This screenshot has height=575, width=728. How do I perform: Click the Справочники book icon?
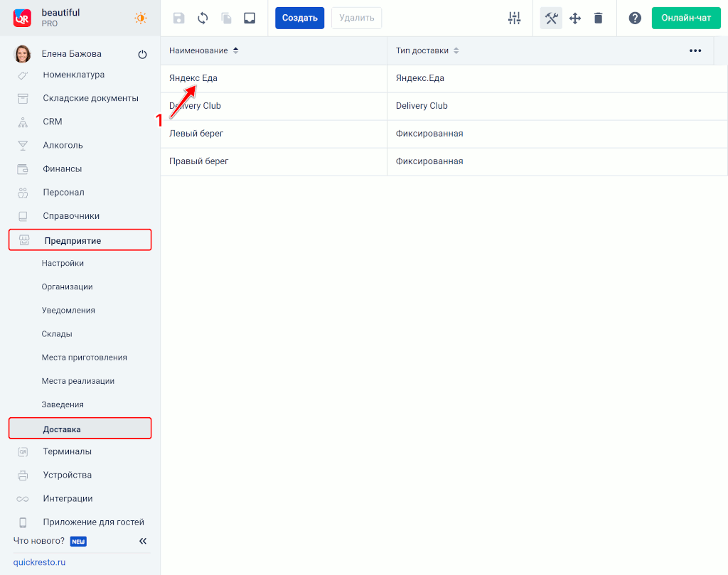point(23,216)
